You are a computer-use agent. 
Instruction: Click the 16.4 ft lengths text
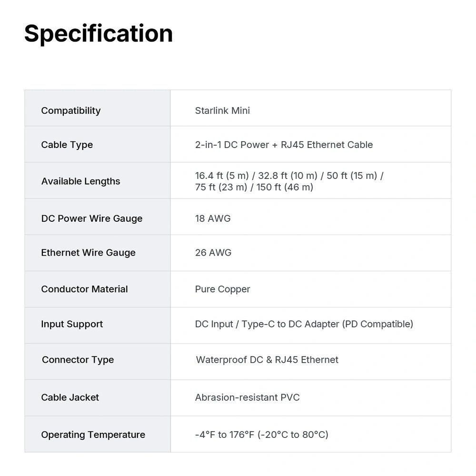pos(289,181)
